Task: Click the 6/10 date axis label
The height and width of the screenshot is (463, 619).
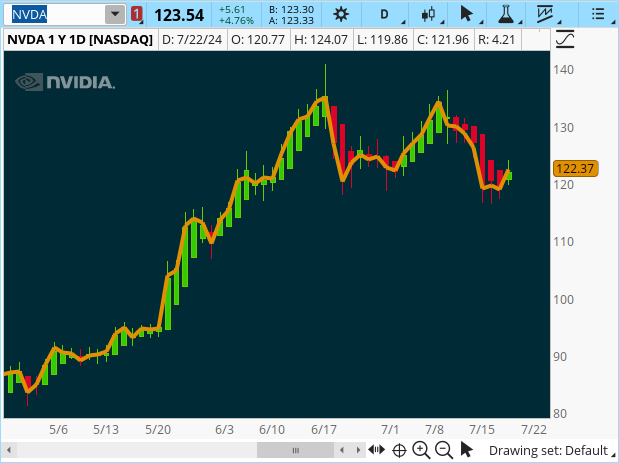Action: pos(272,429)
